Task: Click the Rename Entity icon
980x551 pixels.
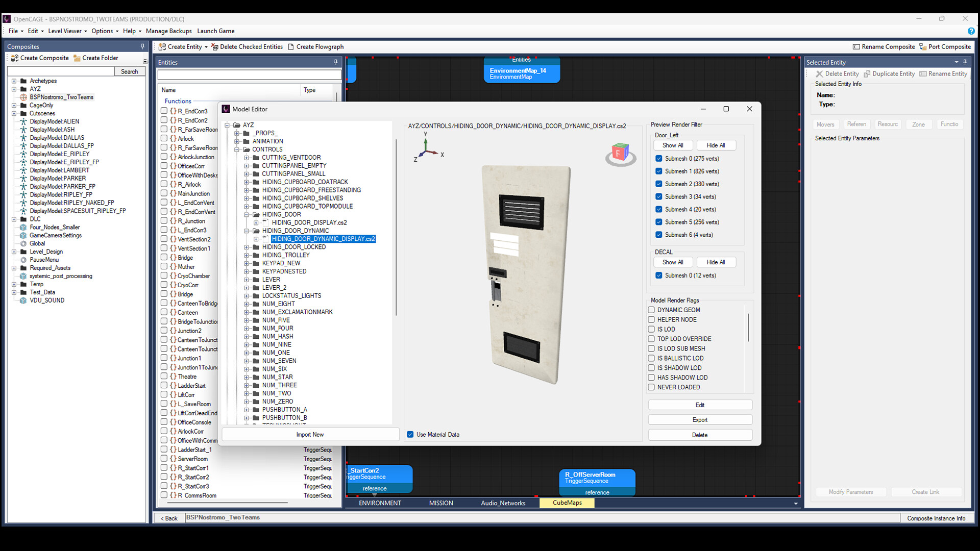Action: point(923,74)
